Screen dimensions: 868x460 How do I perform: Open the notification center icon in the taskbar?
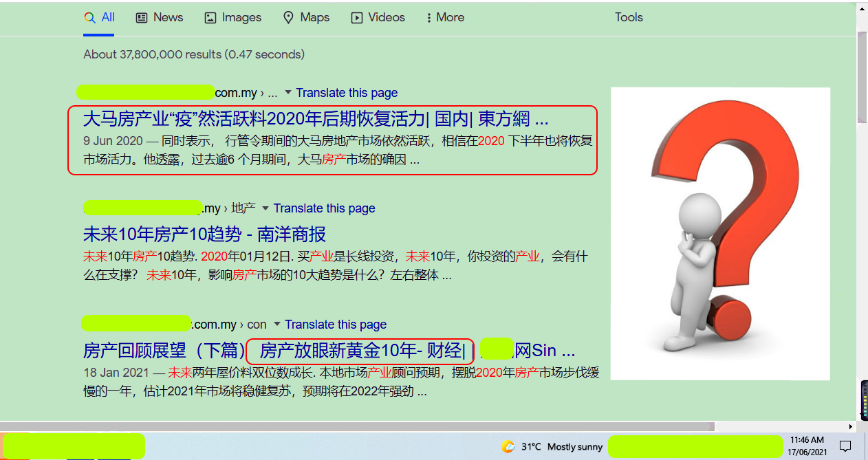846,447
